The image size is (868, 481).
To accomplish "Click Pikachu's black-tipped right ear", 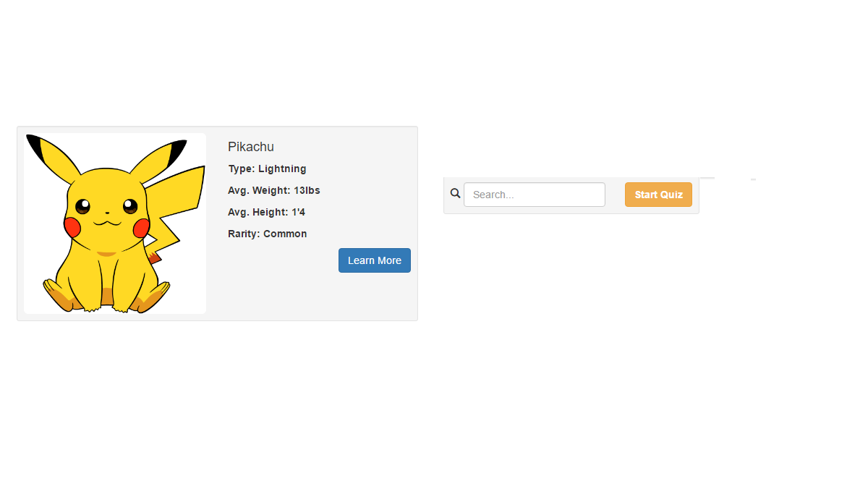I will [165, 156].
